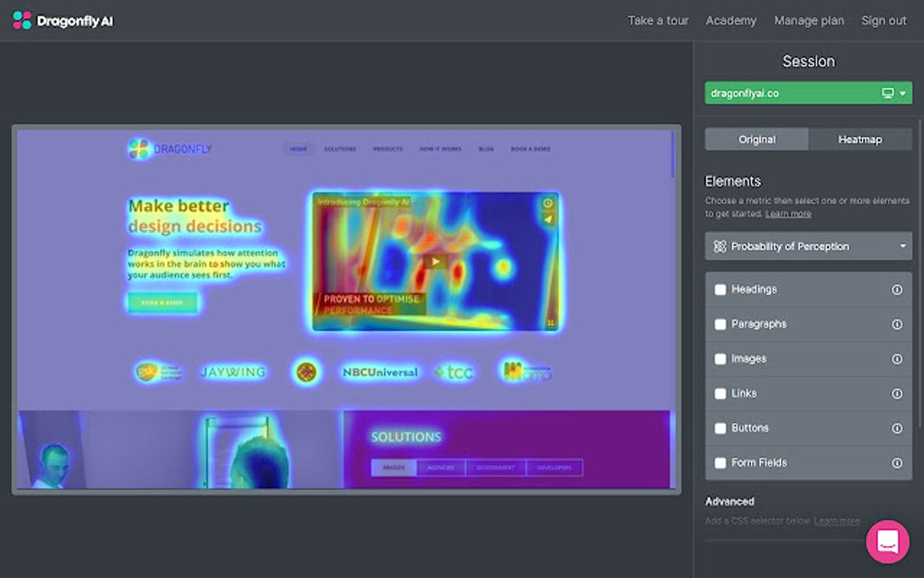Tick the Images checkbox
The height and width of the screenshot is (578, 924).
coord(721,358)
